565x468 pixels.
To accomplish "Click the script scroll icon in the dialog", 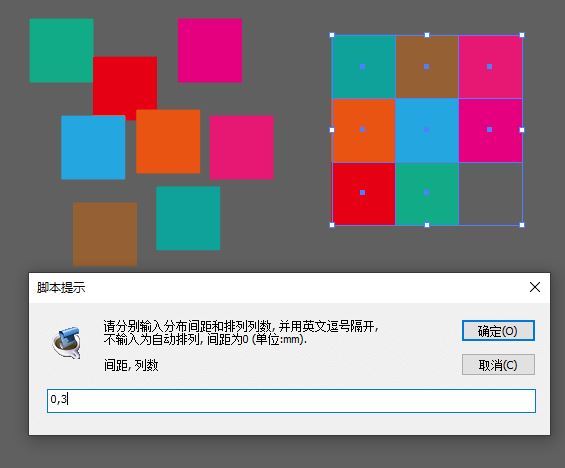I will click(67, 343).
